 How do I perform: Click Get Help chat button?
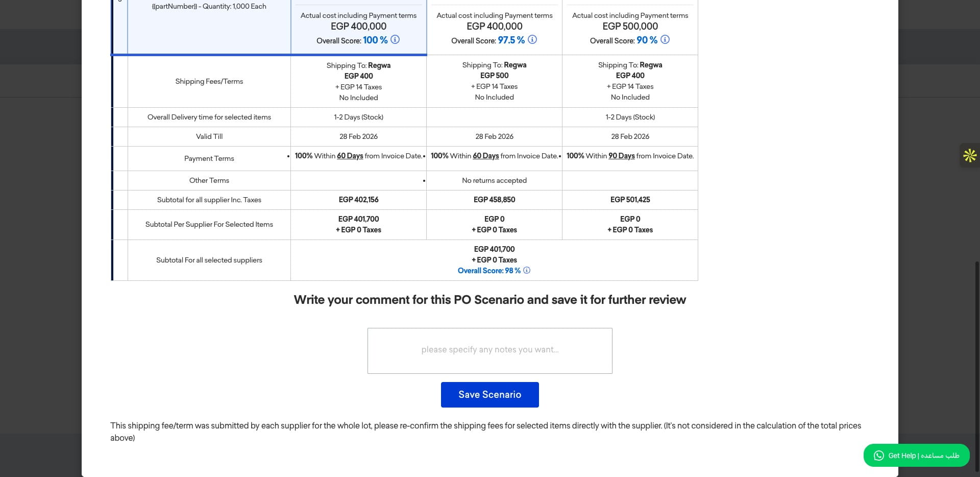coord(916,455)
